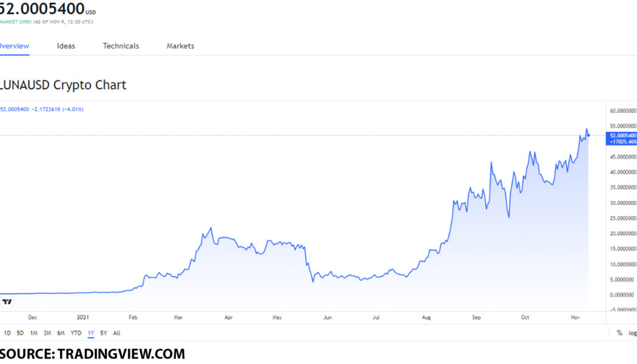Click the blue current price label on scale
This screenshot has height=364, width=637.
619,137
